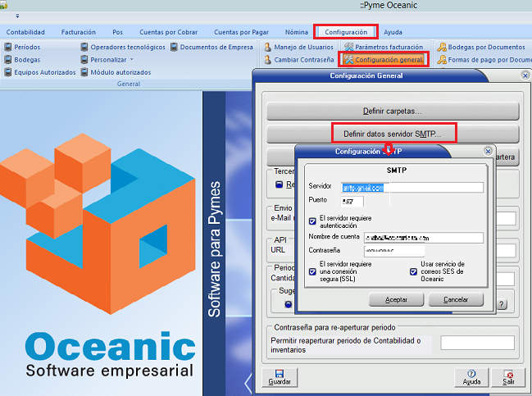Click the question mark help button
The height and width of the screenshot is (396, 532).
click(502, 304)
